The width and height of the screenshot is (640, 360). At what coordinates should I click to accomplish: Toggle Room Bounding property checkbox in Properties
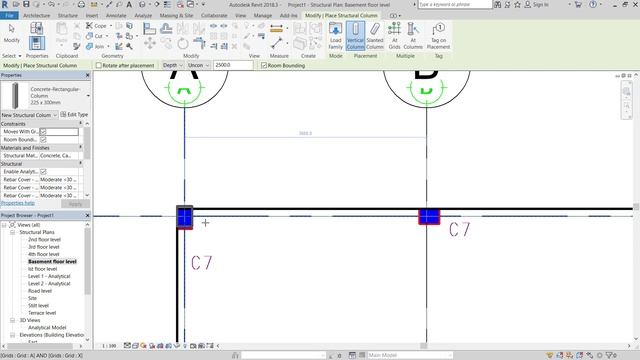(x=43, y=140)
